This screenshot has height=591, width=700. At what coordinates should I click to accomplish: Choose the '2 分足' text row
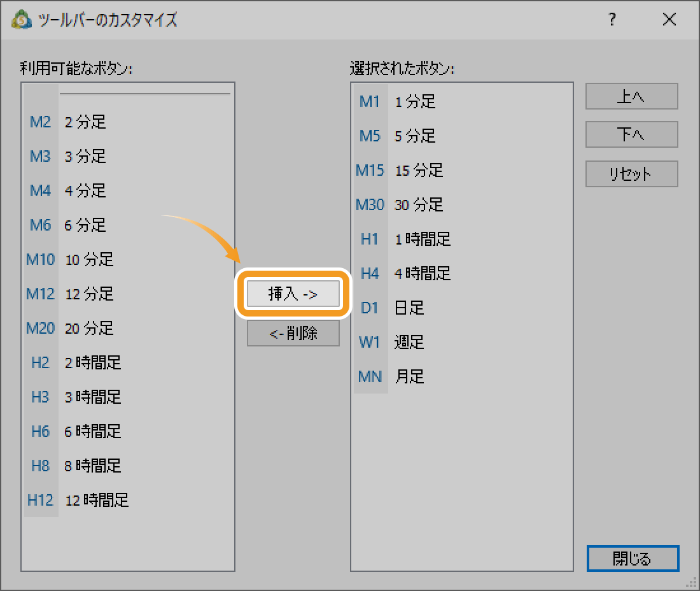tap(85, 122)
